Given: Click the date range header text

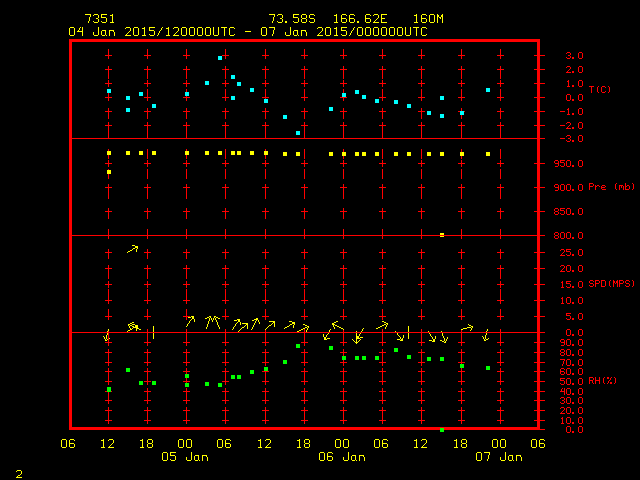Looking at the screenshot, I should pos(248,32).
